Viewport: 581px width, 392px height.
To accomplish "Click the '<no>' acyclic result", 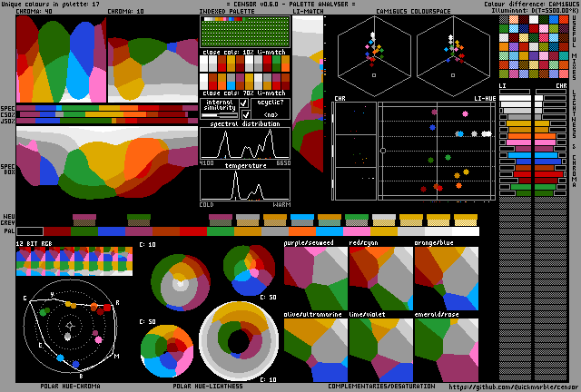I will (271, 115).
